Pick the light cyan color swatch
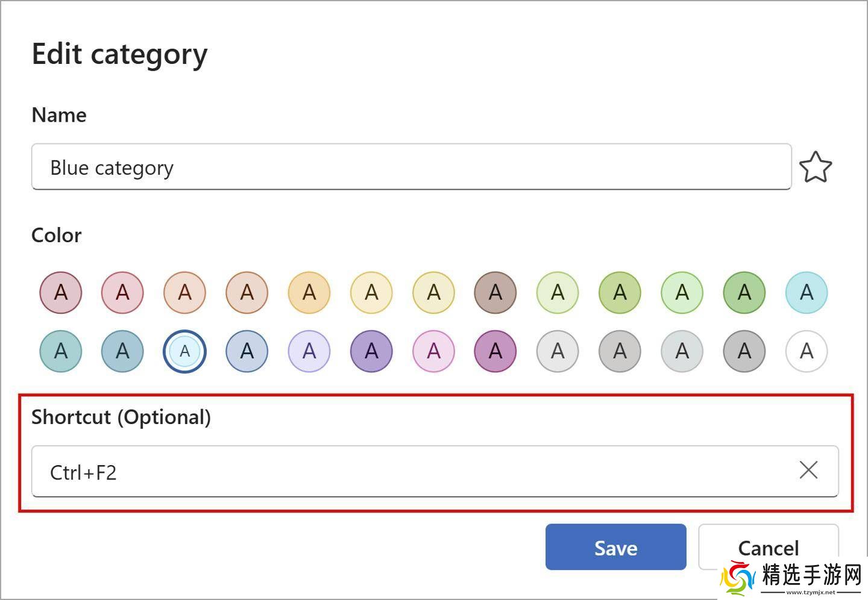 coord(807,293)
